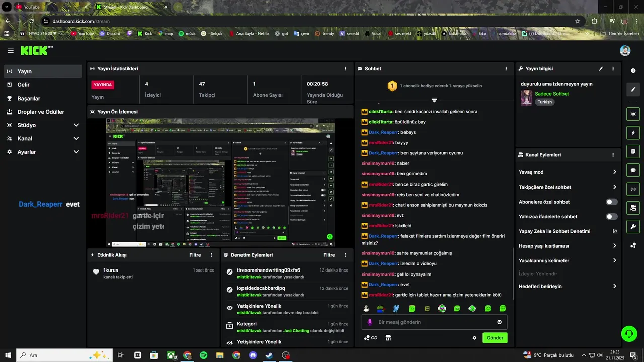Open Steam from the Windows taskbar
The width and height of the screenshot is (644, 362).
(269, 355)
